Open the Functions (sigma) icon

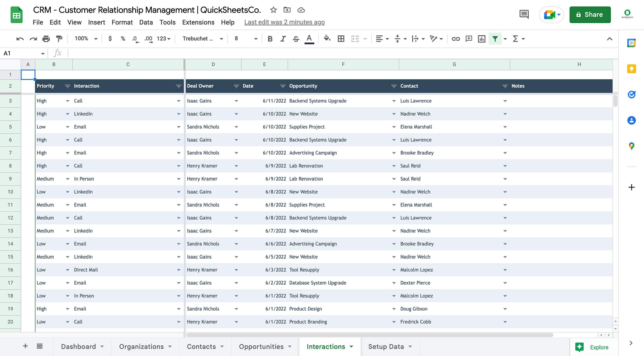515,38
